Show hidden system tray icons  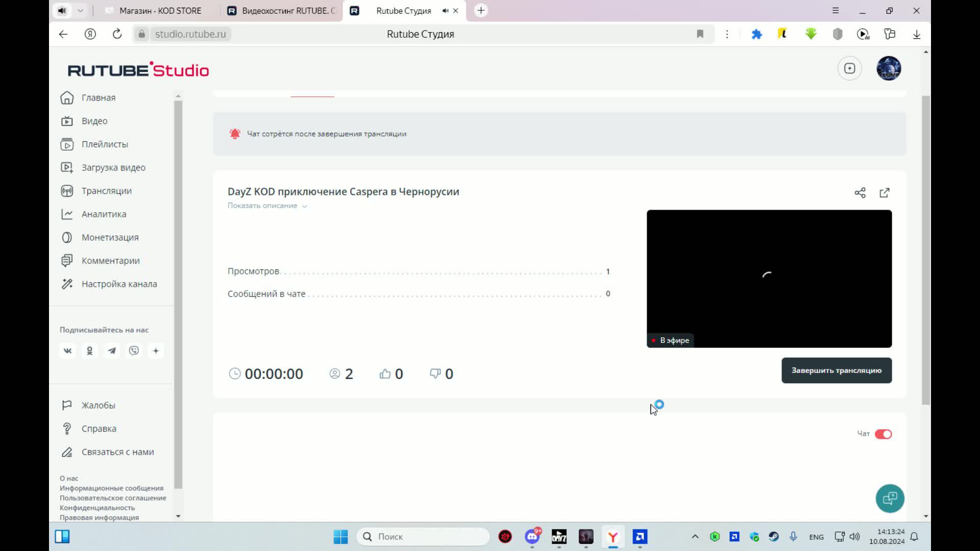click(x=695, y=537)
